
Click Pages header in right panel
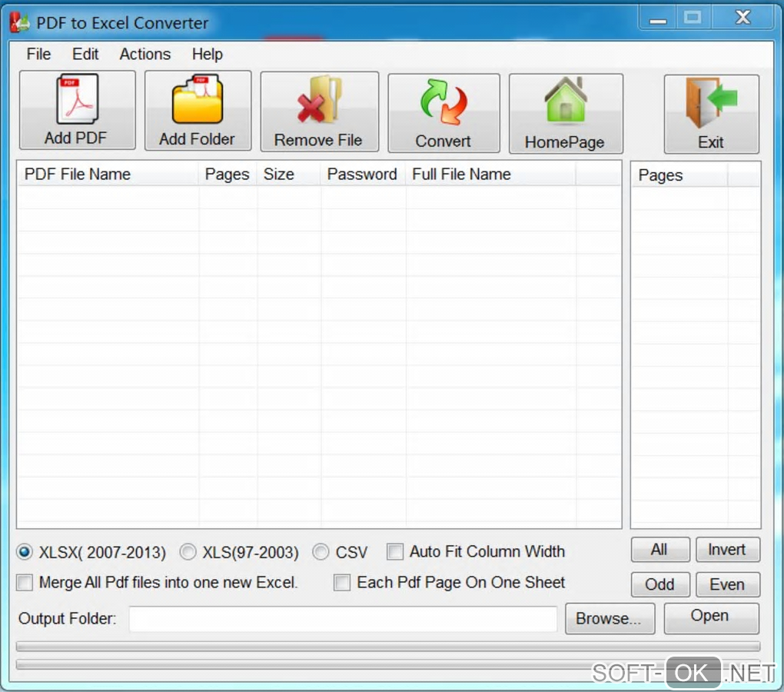click(680, 175)
